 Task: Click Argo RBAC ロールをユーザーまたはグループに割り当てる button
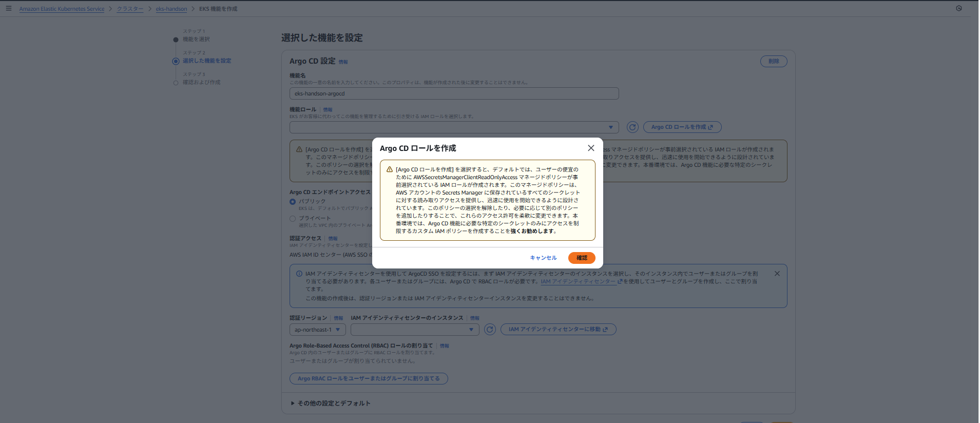(369, 378)
